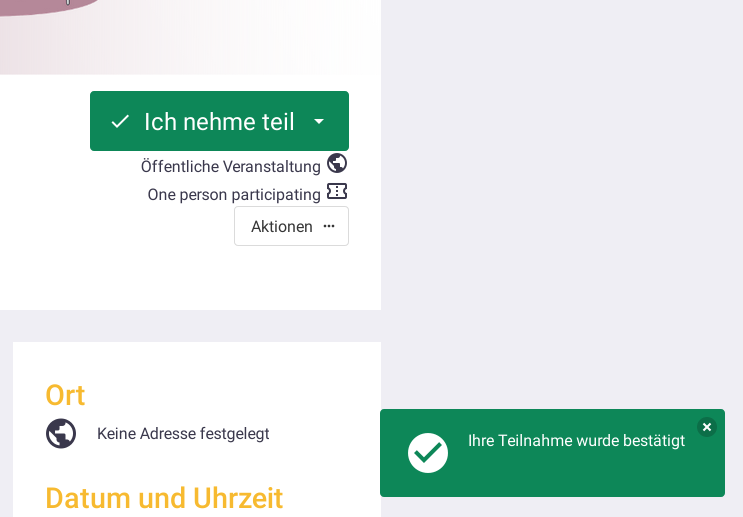Dismiss the participation confirmed notification

707,427
